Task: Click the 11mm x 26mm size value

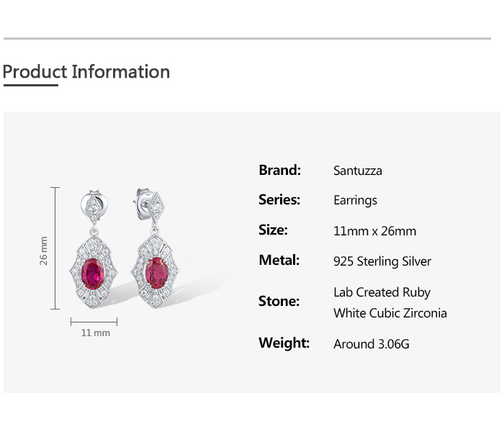Action: [x=374, y=231]
